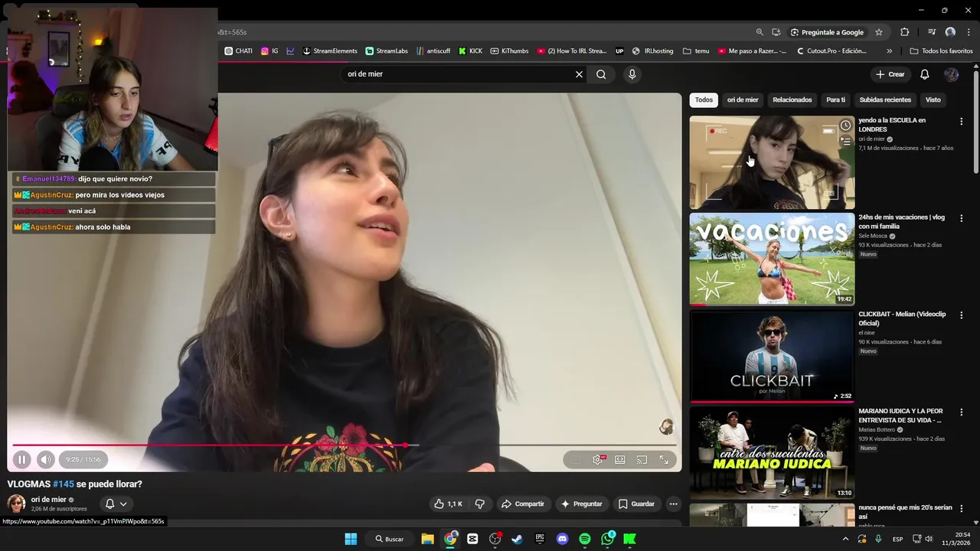Expand the notification bell dropdown for the channel
This screenshot has height=551, width=980.
(x=116, y=504)
